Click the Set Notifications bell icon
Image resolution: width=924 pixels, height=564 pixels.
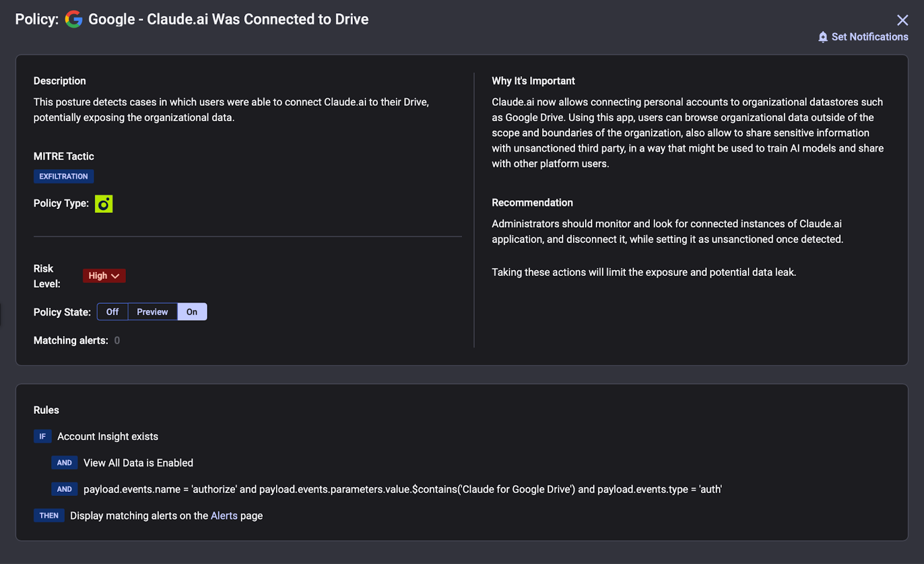coord(823,37)
